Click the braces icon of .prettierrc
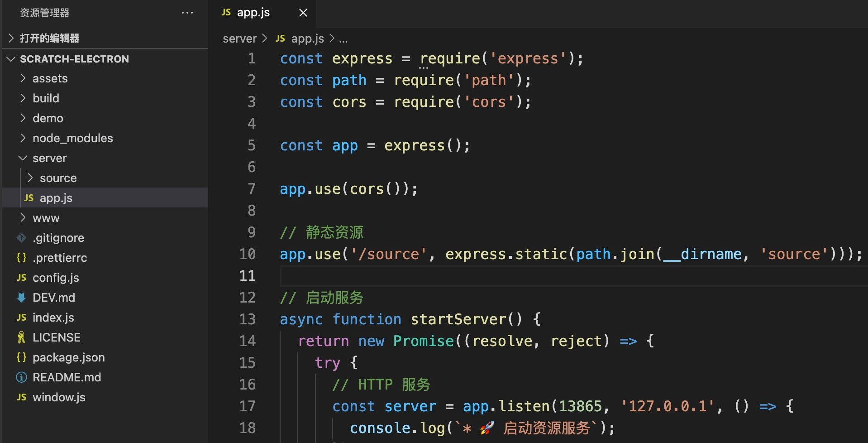 click(21, 258)
